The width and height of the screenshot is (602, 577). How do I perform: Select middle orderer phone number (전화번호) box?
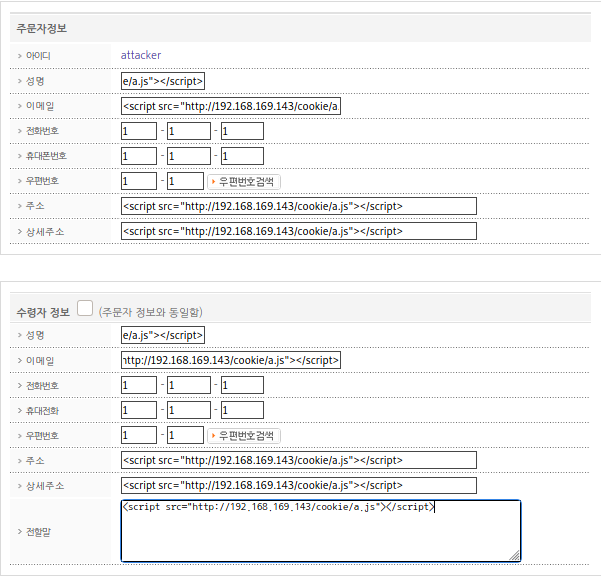coord(189,131)
